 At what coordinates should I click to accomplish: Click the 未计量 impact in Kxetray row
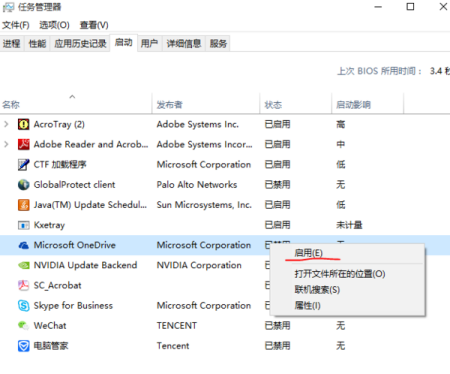349,225
